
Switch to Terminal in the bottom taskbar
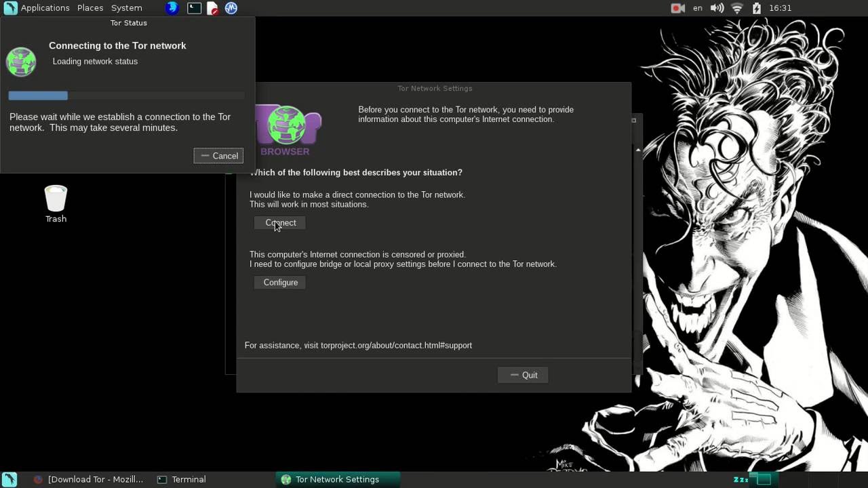point(182,479)
